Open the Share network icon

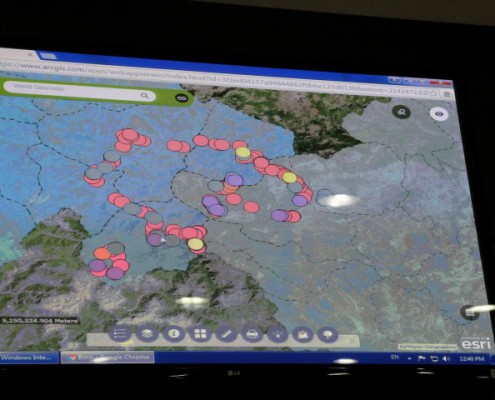point(277,334)
